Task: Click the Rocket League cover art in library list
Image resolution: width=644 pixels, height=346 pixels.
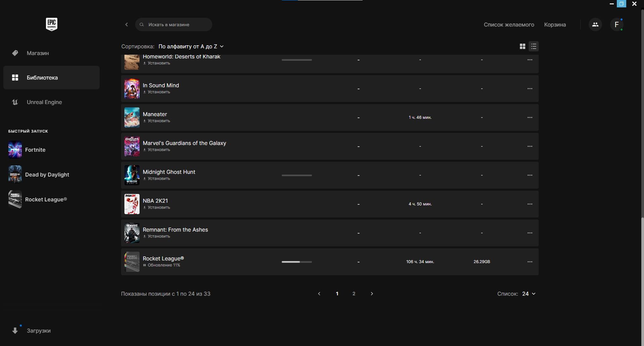Action: click(x=132, y=262)
